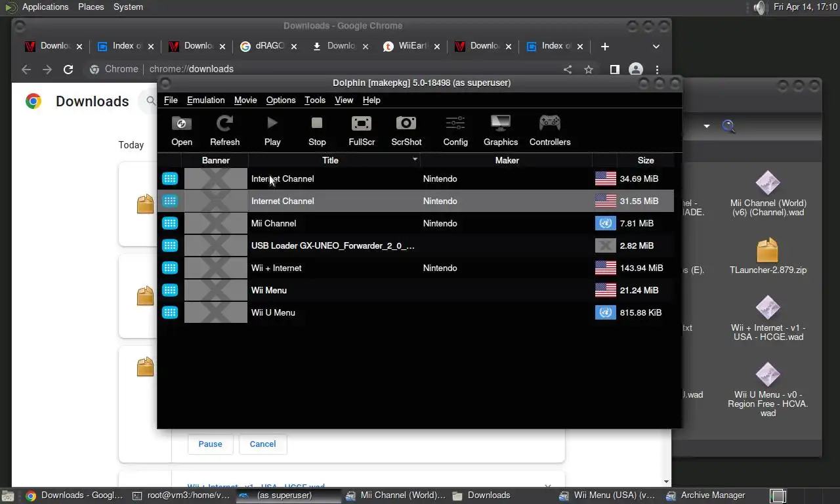The width and height of the screenshot is (840, 504).
Task: Select the 31.55 MiB Internet Channel row
Action: pos(416,201)
